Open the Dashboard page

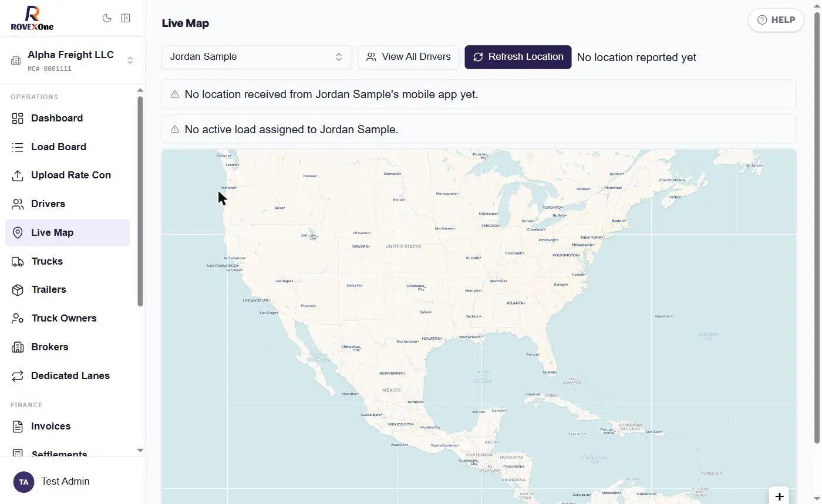tap(68, 119)
